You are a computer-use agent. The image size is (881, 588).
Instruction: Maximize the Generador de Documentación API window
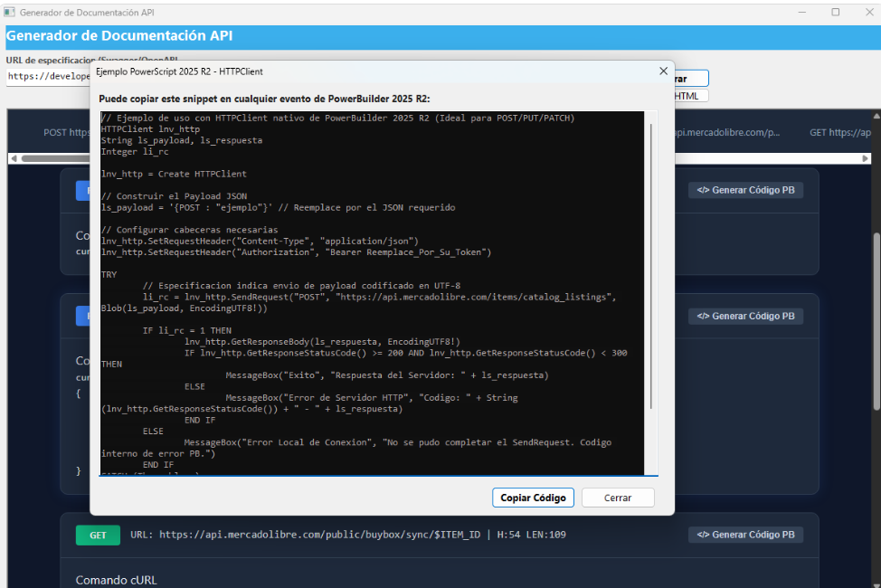(x=836, y=12)
